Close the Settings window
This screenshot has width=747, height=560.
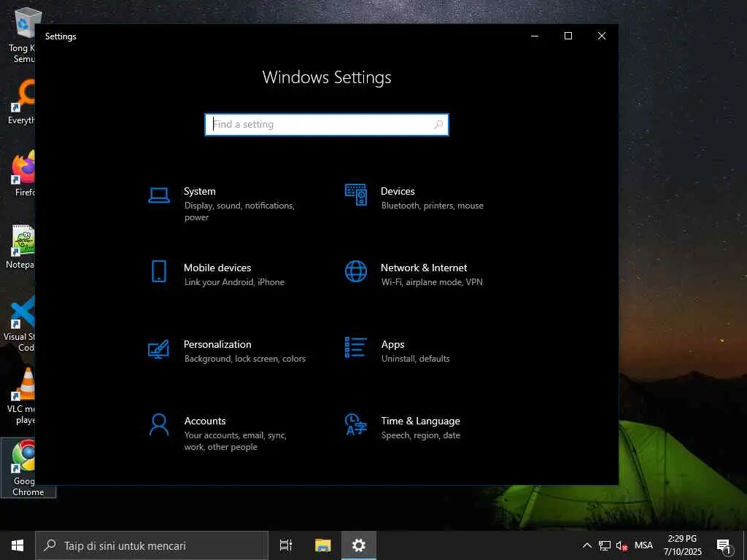(602, 36)
